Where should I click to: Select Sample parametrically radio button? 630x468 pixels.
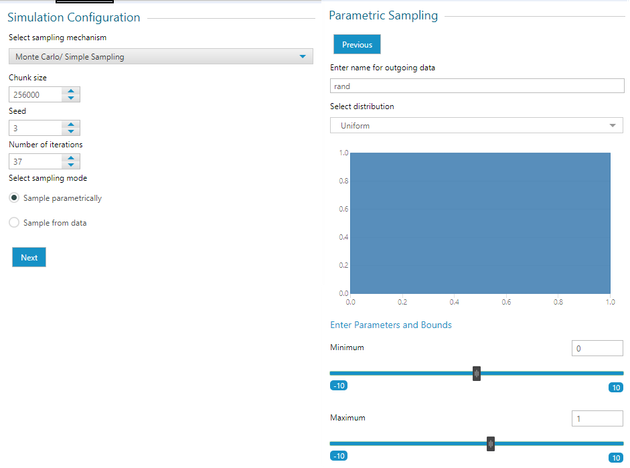(14, 198)
